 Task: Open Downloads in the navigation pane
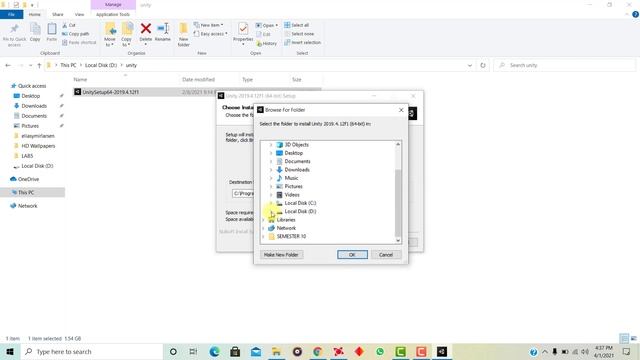click(x=34, y=106)
